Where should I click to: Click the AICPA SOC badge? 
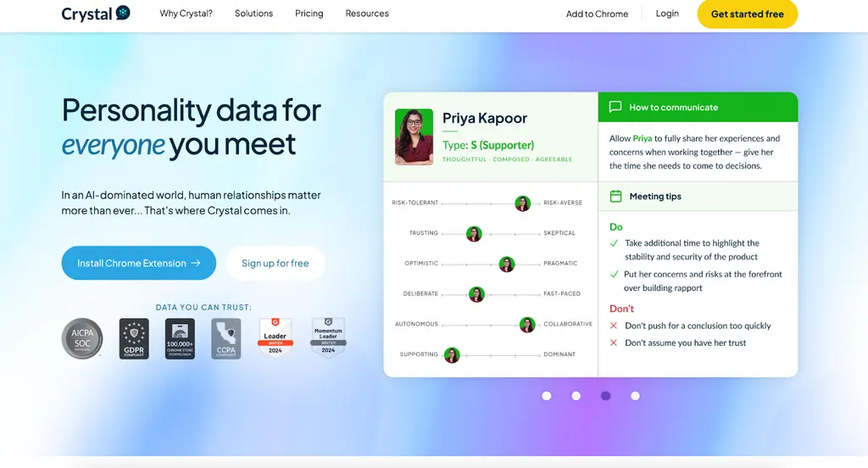[82, 338]
